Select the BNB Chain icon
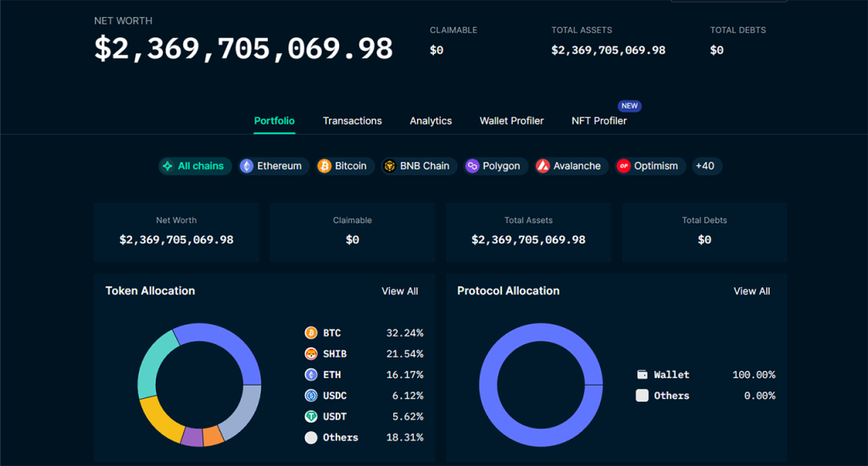 [x=390, y=166]
